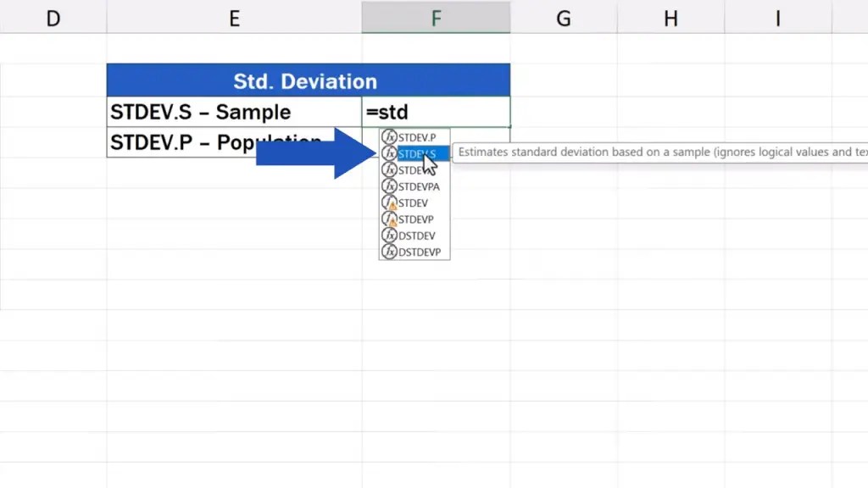The image size is (868, 488).
Task: Select column E header
Action: (234, 18)
